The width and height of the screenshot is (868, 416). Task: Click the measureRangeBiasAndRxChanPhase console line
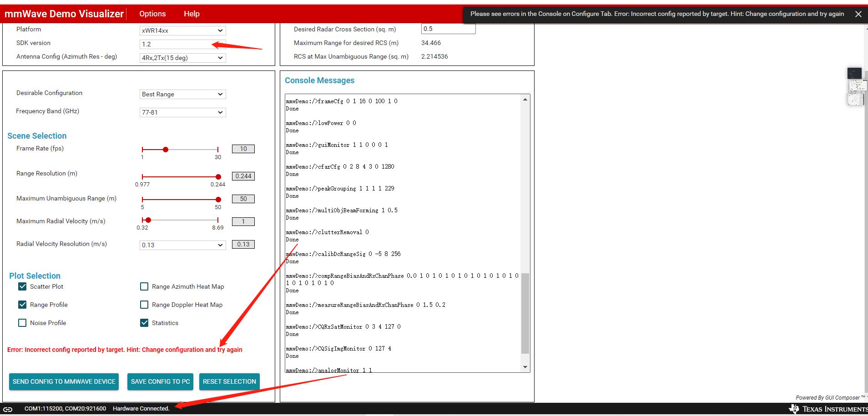(366, 305)
